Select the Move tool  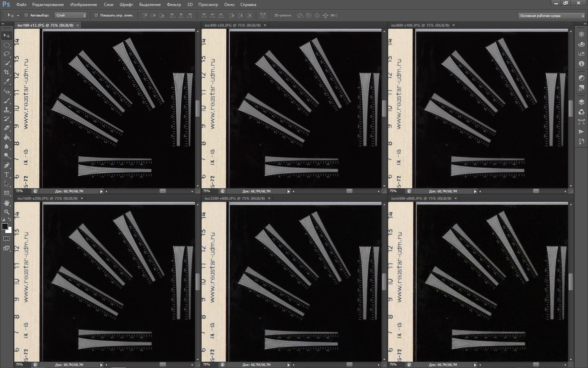click(7, 36)
